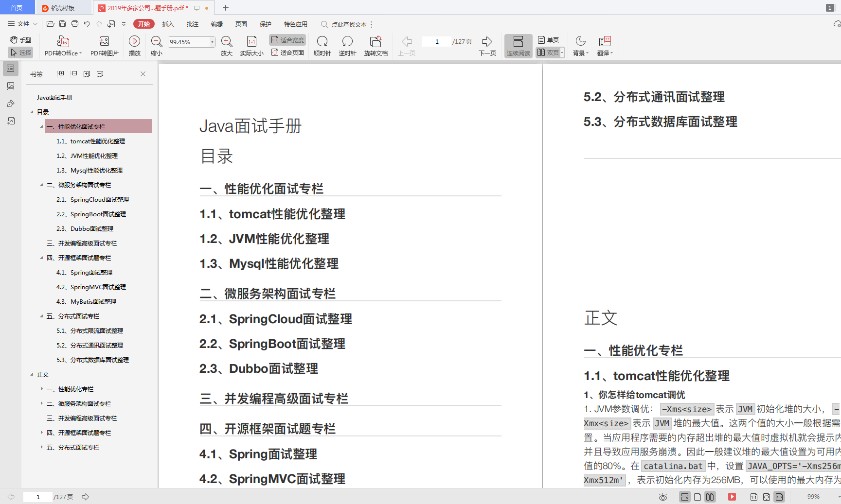Click the PDF转Office convert icon

[63, 41]
